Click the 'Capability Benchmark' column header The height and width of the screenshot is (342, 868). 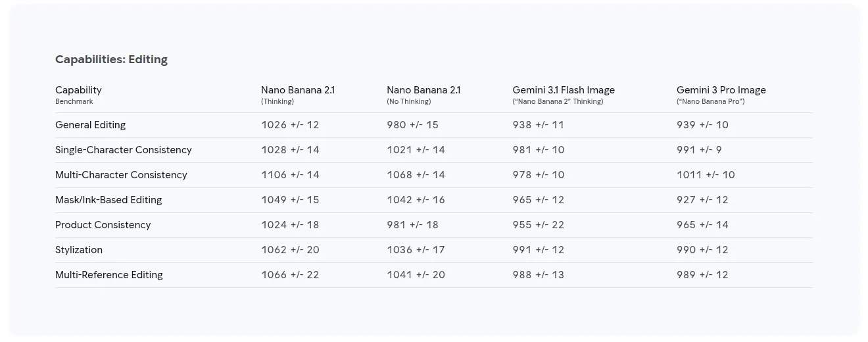tap(78, 95)
